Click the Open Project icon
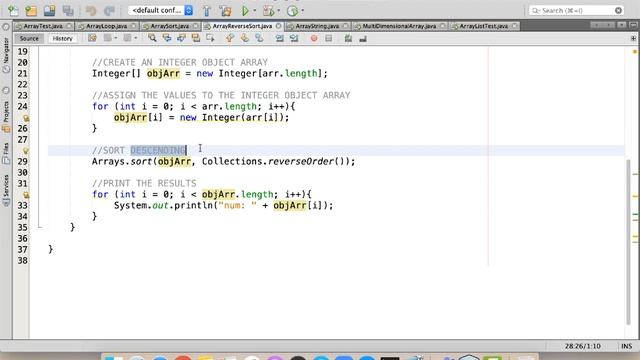This screenshot has height=360, width=640. coord(49,11)
